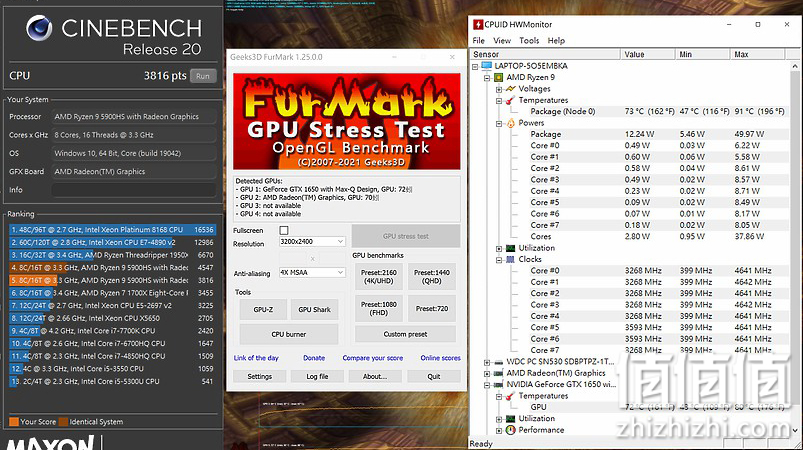Click the Info input field in Cinebench
The width and height of the screenshot is (803, 450).
134,190
